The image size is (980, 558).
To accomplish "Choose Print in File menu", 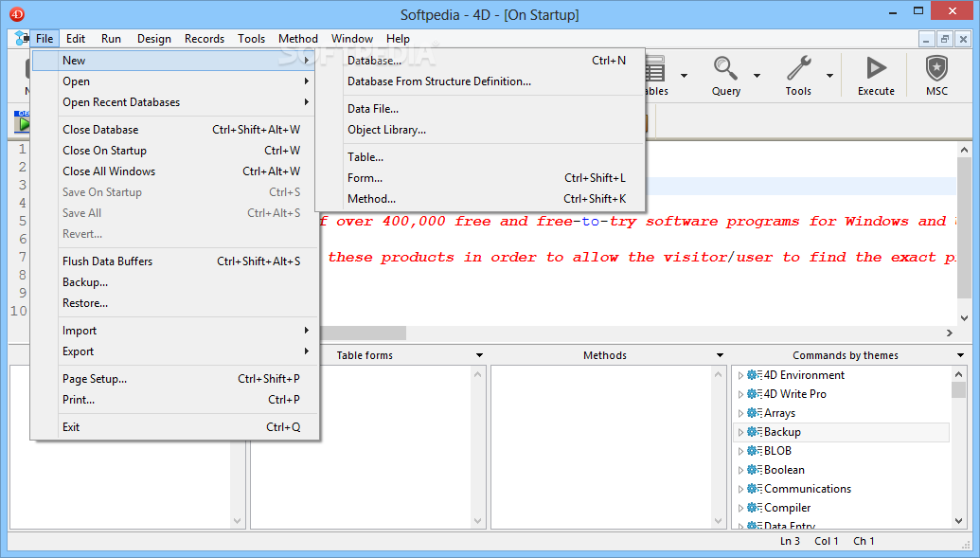I will (x=175, y=400).
